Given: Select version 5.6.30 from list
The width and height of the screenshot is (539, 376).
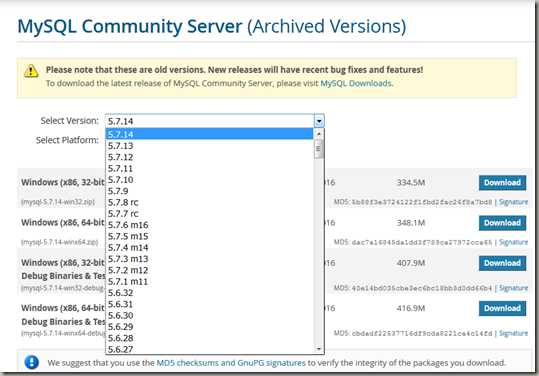Looking at the screenshot, I should [x=209, y=316].
